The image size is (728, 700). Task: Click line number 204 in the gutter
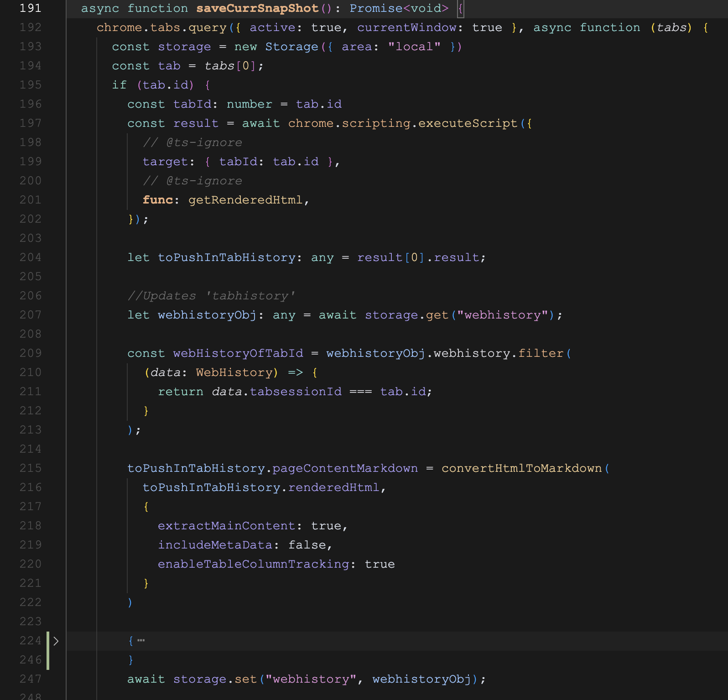coord(31,257)
